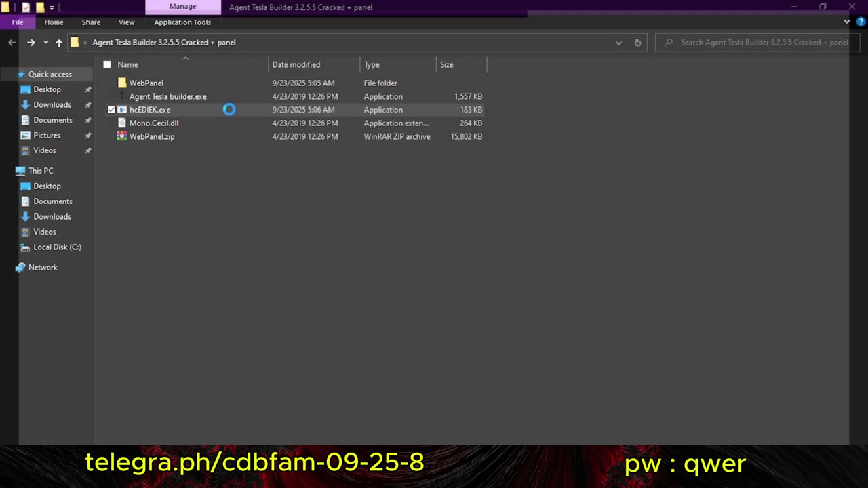Viewport: 868px width, 488px height.
Task: Open Downloads under This PC
Action: pos(52,216)
